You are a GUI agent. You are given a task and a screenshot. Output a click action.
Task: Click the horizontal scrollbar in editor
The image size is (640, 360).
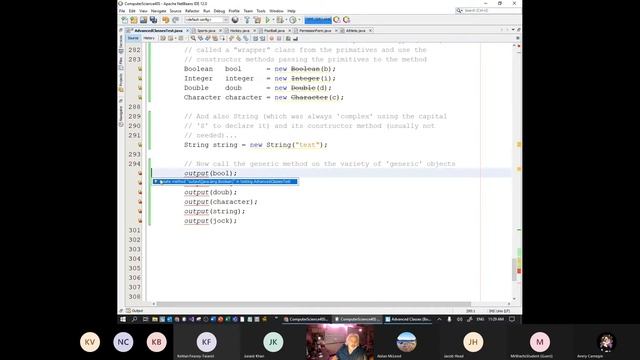(x=313, y=304)
